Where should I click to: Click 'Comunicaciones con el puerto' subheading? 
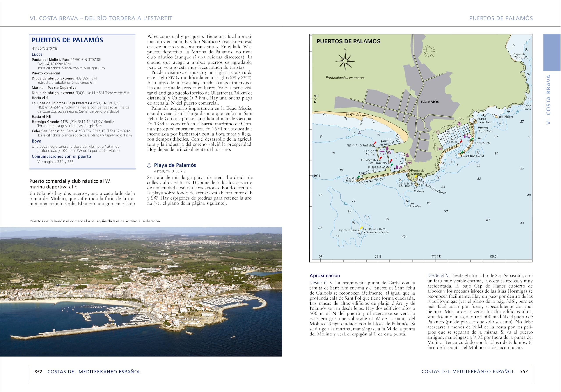coord(61,157)
